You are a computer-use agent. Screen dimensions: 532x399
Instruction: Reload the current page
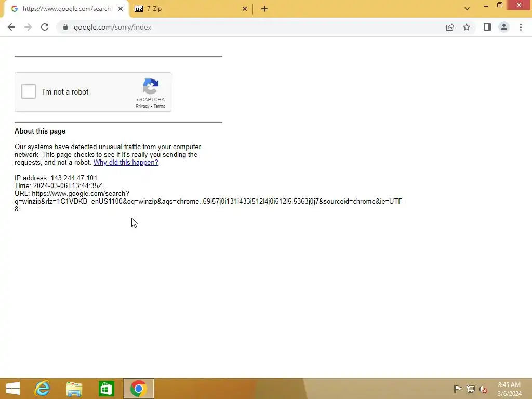[x=45, y=27]
